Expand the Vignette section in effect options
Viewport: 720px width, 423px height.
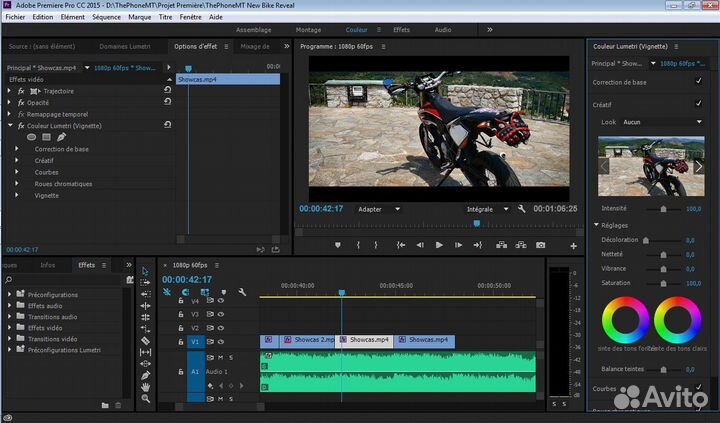coord(17,196)
